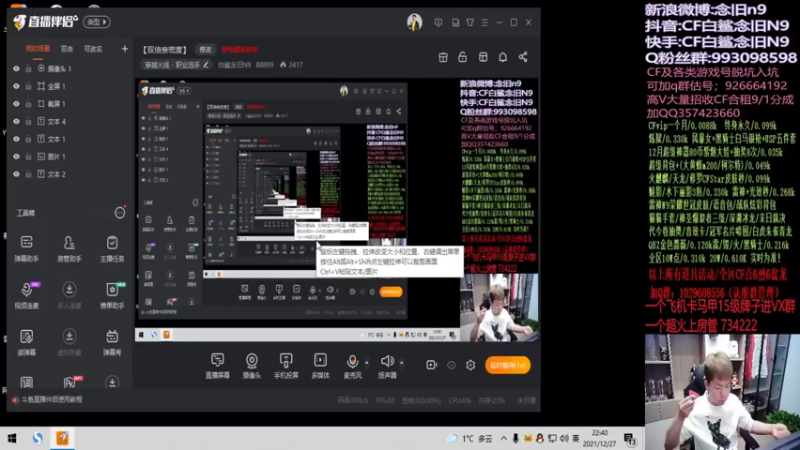Open Sogou browser from taskbar
The image size is (800, 450).
pos(38,438)
